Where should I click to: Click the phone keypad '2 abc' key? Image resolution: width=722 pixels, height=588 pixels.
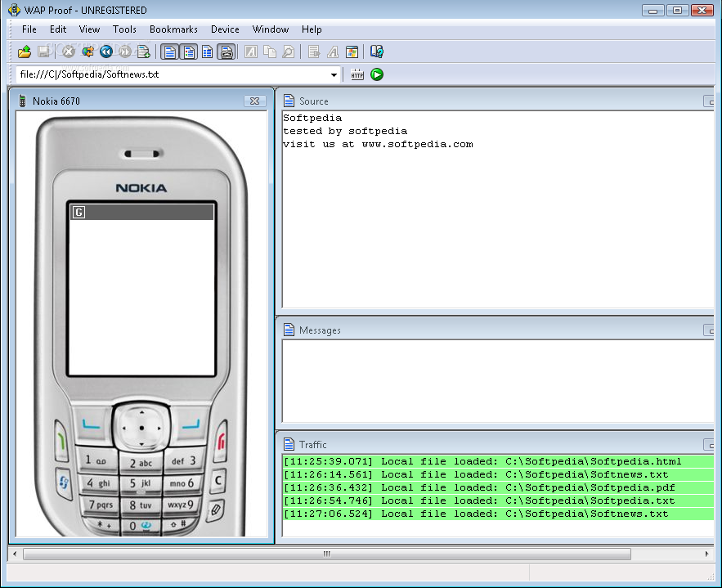[x=141, y=463]
